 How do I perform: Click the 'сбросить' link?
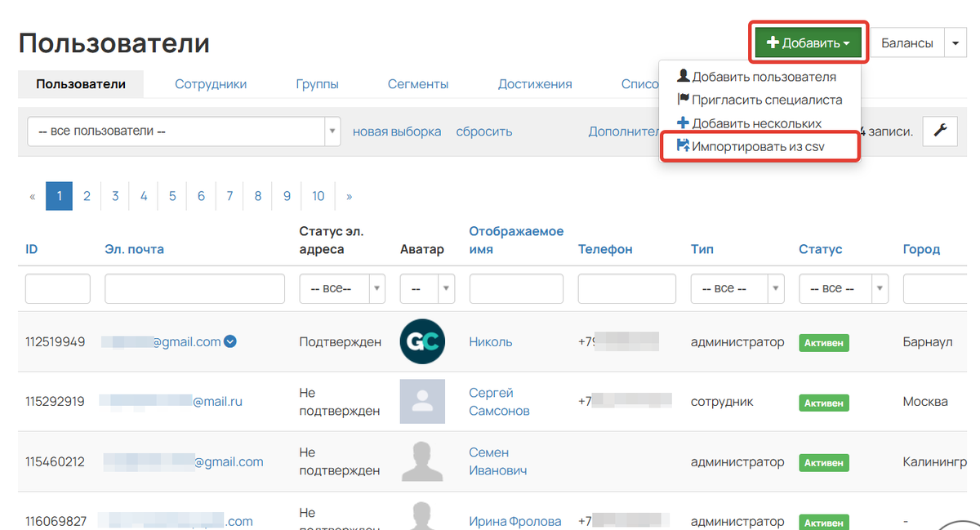coord(484,131)
